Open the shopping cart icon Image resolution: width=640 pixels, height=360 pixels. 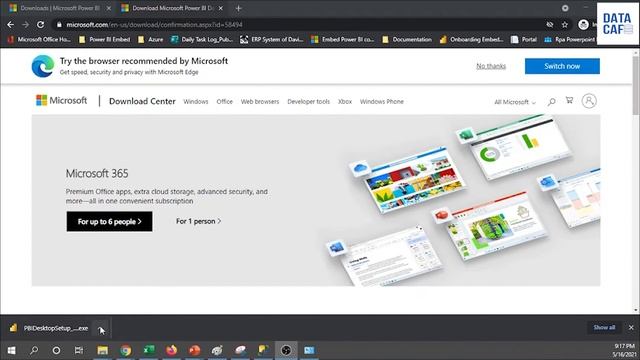(569, 100)
